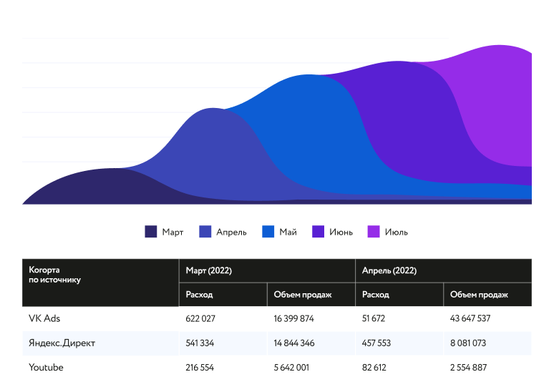Click the Март legend color swatch
This screenshot has height=392, width=554.
pyautogui.click(x=151, y=232)
